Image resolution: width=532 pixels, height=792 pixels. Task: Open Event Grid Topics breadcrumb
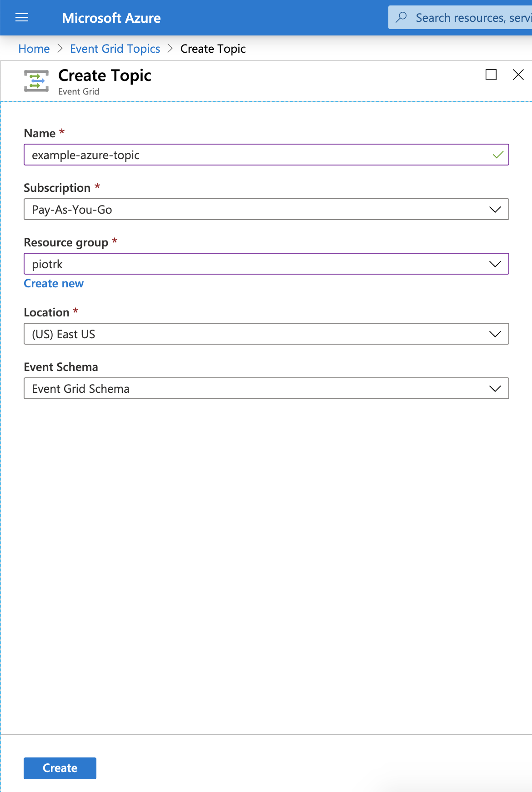115,49
